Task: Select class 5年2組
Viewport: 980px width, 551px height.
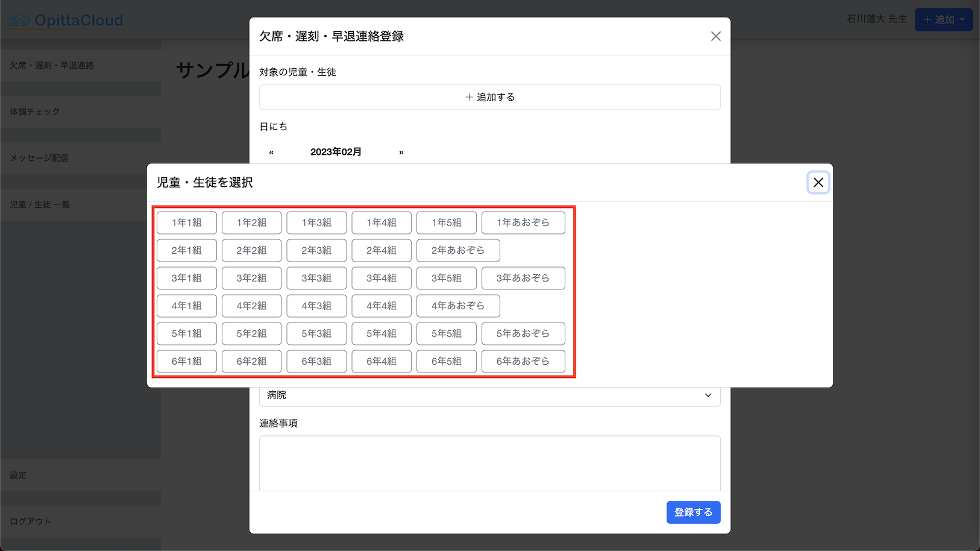Action: pyautogui.click(x=251, y=333)
